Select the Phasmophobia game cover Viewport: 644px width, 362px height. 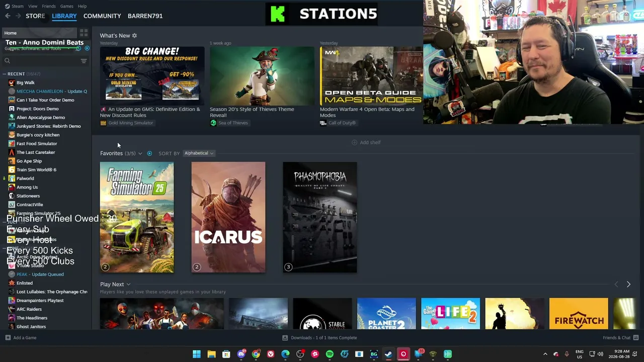[320, 217]
